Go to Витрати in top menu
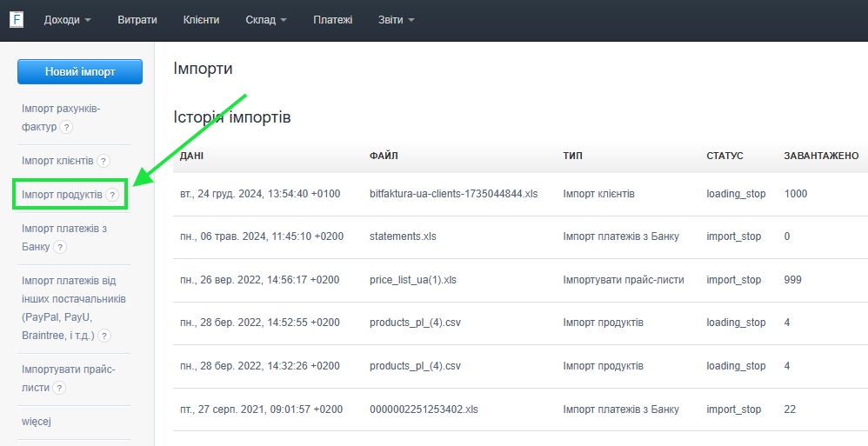 coord(137,19)
